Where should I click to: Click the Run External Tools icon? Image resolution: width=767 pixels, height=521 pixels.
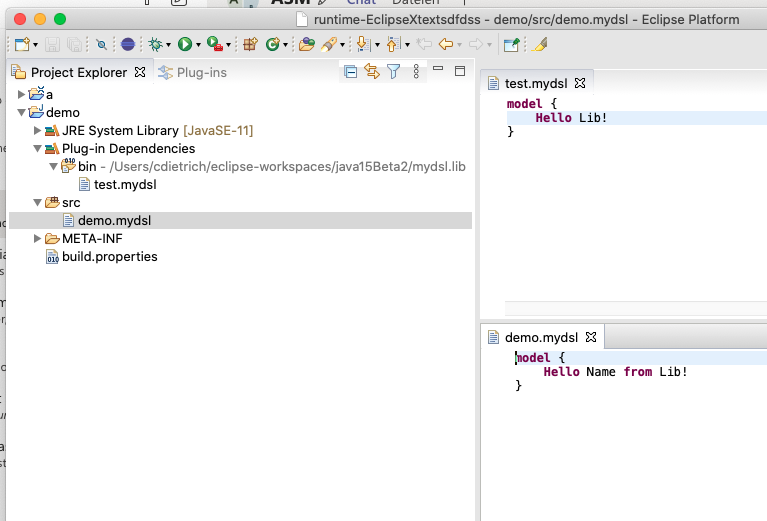pyautogui.click(x=215, y=44)
